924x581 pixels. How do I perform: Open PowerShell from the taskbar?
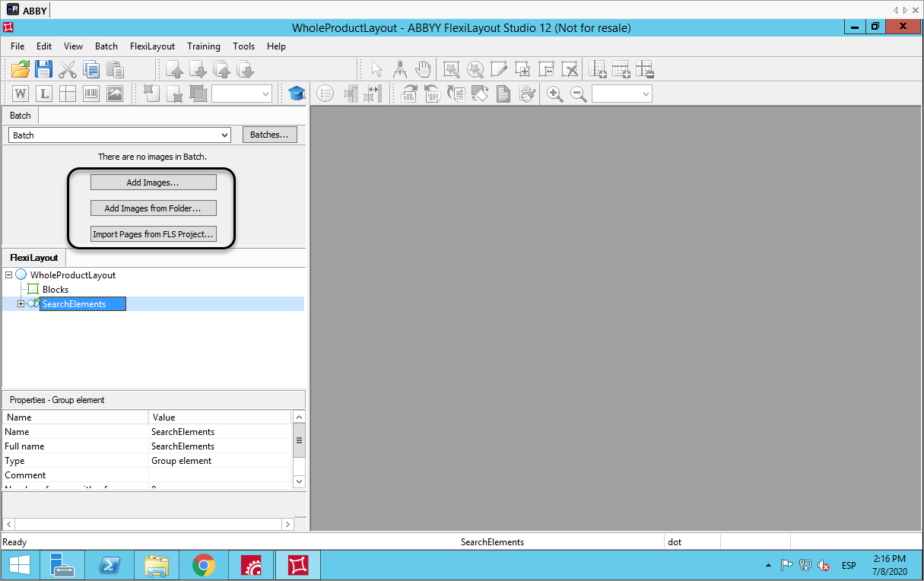pyautogui.click(x=110, y=566)
